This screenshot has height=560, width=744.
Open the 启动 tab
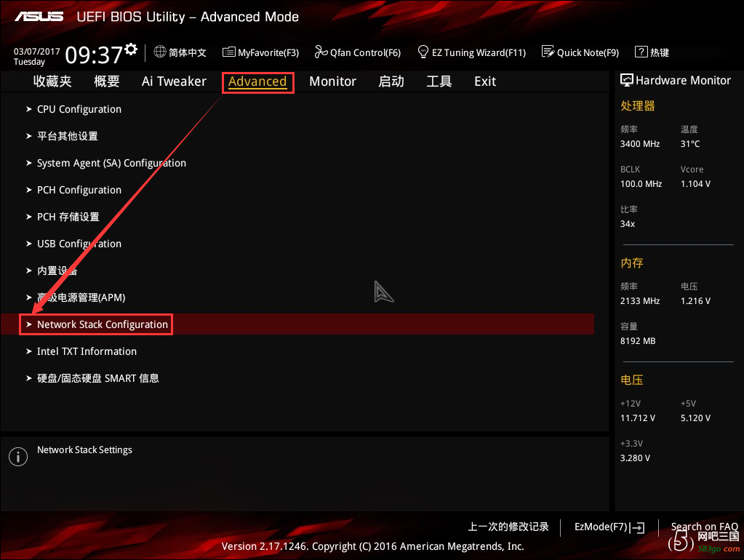pyautogui.click(x=391, y=81)
